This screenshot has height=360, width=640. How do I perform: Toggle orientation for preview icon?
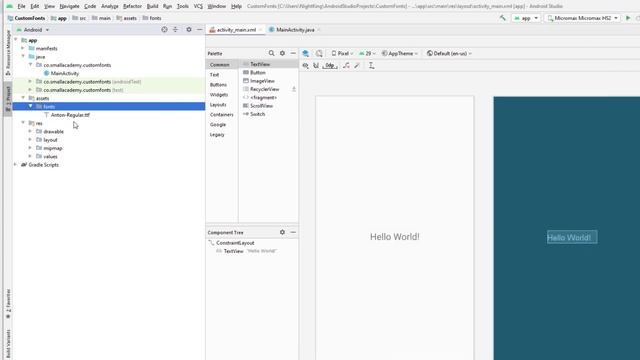[x=319, y=53]
